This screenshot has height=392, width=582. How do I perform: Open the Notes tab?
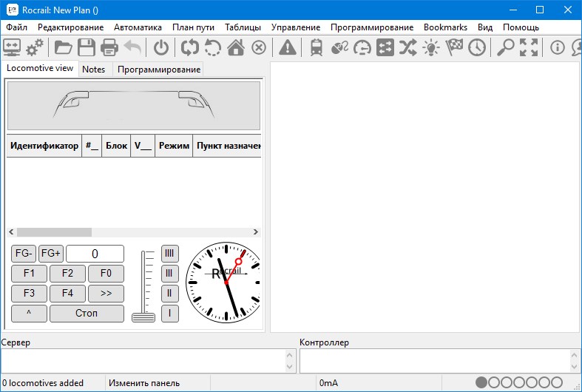(x=94, y=70)
